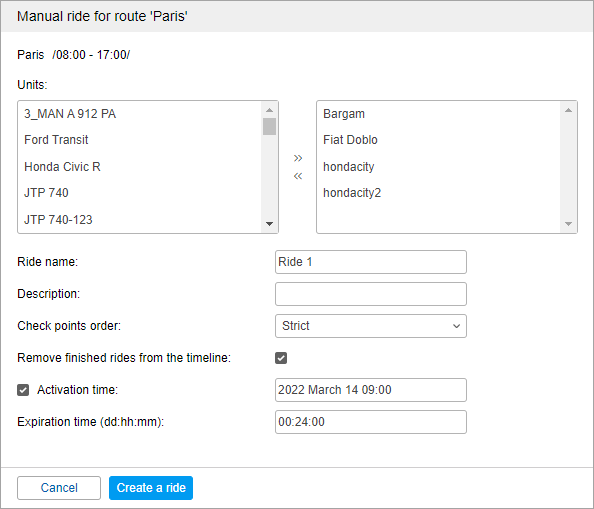Click into the Description field
Viewport: 594px width, 509px height.
point(371,294)
